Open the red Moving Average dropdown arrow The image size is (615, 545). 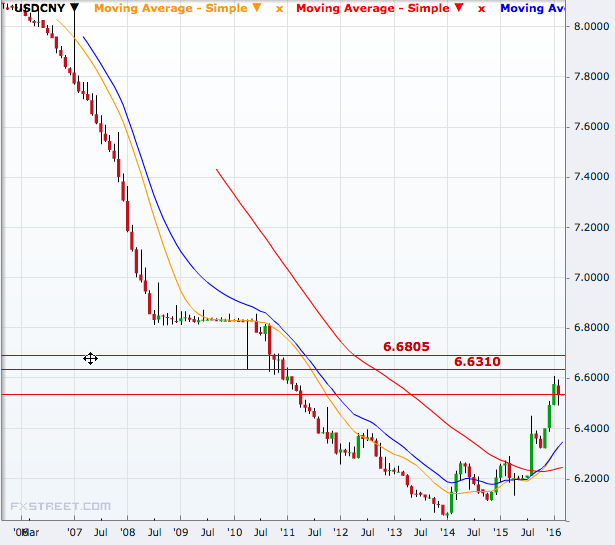click(x=459, y=7)
